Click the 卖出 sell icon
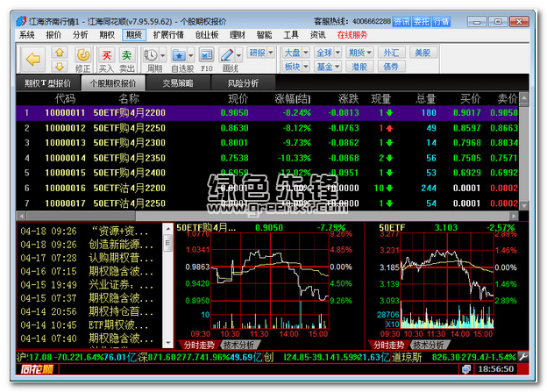The image size is (547, 392). point(126,55)
